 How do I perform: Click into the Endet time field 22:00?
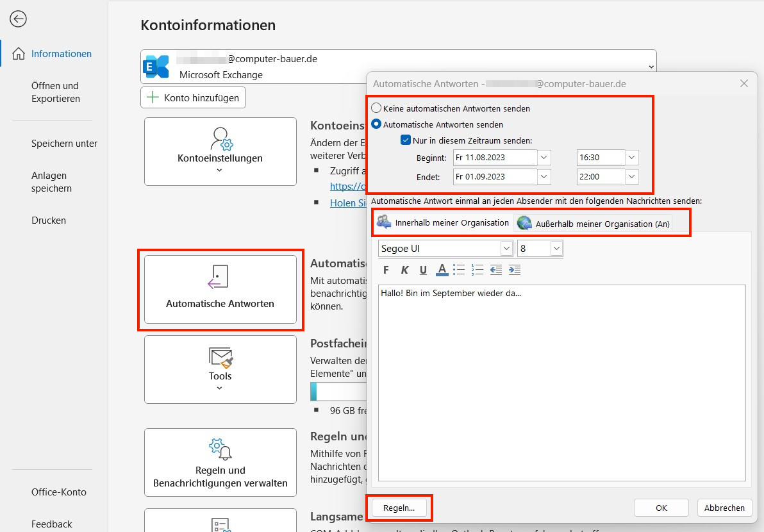pos(601,176)
